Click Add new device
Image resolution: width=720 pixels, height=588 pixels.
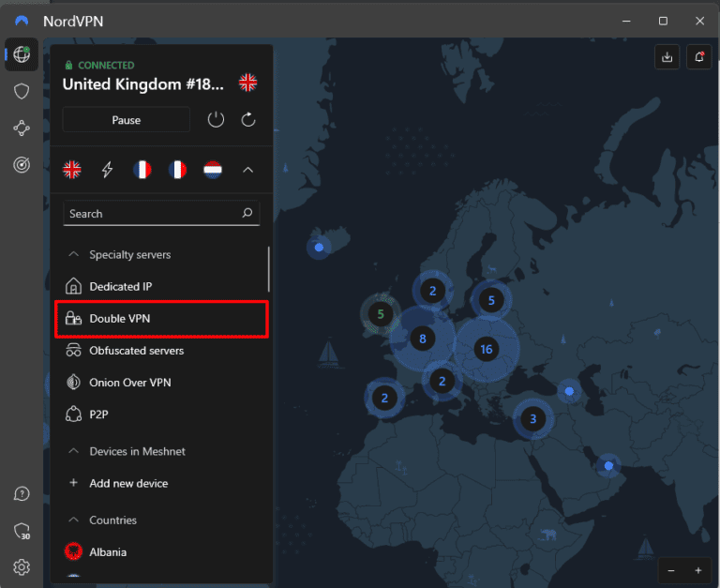click(x=128, y=484)
